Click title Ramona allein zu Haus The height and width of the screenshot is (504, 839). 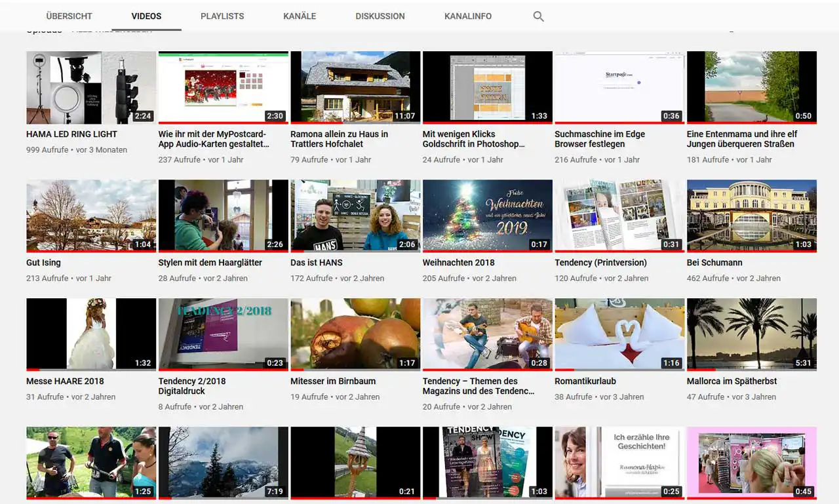click(x=339, y=139)
